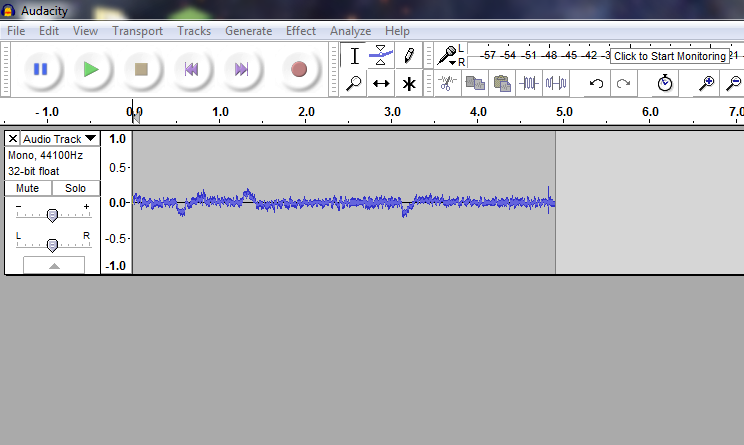Open the Generate menu
Screen dimensions: 744x445
[249, 31]
